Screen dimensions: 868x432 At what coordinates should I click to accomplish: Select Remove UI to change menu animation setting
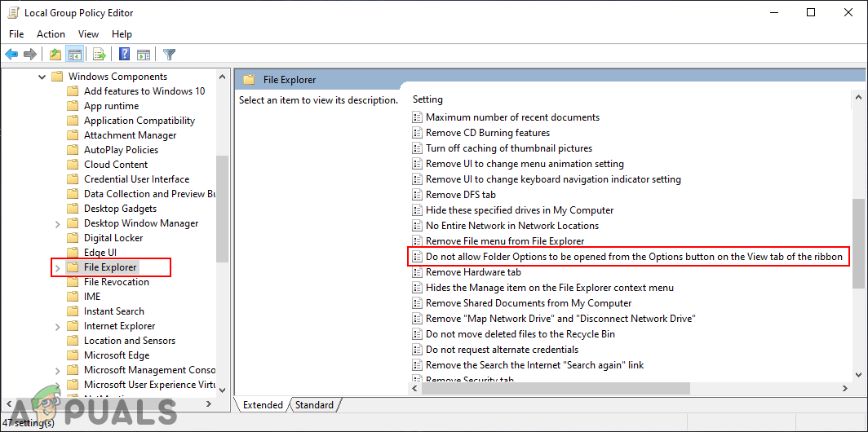coord(525,164)
